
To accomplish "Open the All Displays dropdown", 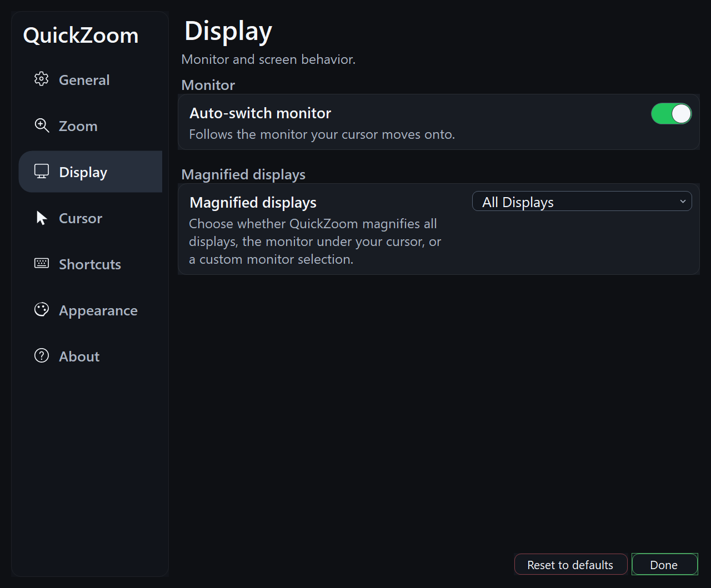I will [582, 202].
